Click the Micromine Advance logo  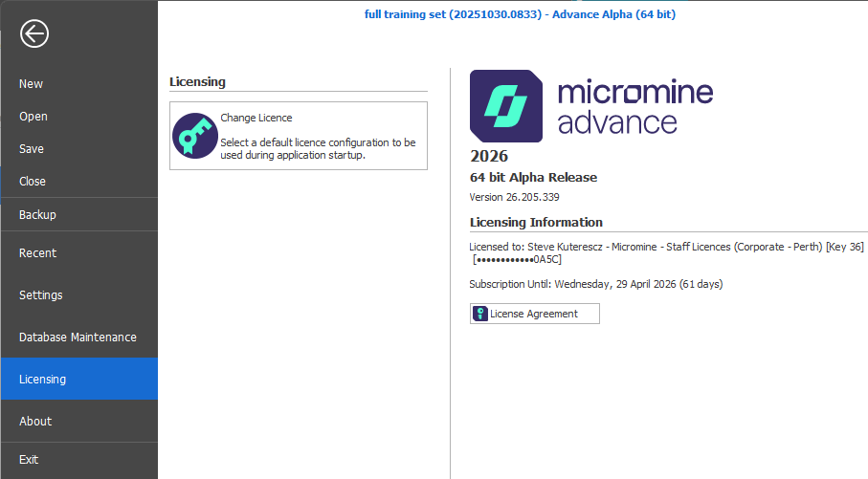(x=591, y=106)
